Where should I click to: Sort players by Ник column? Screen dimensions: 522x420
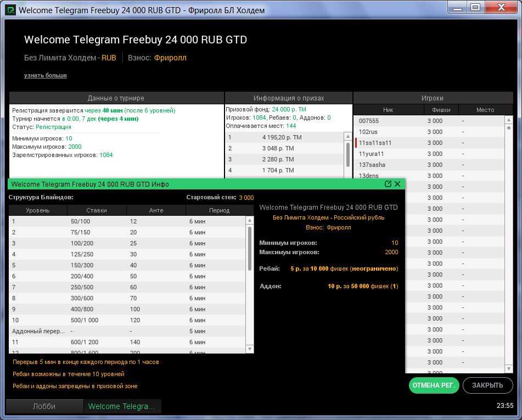coord(388,110)
